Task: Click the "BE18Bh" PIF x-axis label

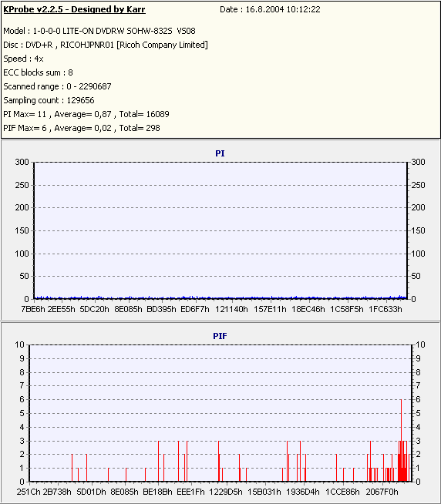Action: pyautogui.click(x=157, y=492)
